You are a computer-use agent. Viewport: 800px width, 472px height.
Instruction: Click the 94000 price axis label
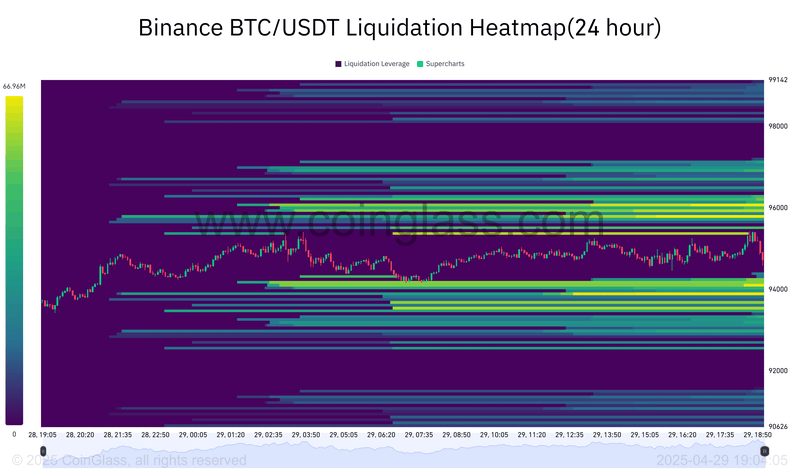(778, 289)
